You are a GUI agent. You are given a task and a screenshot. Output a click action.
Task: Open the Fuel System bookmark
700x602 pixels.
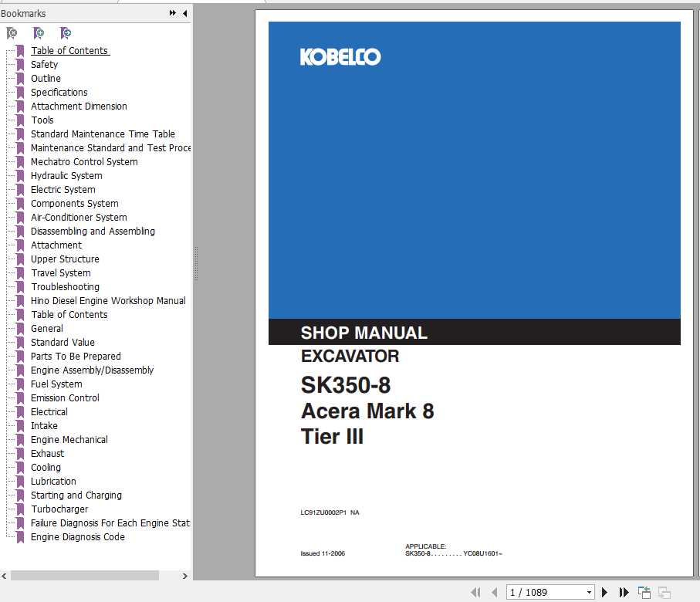pyautogui.click(x=56, y=384)
